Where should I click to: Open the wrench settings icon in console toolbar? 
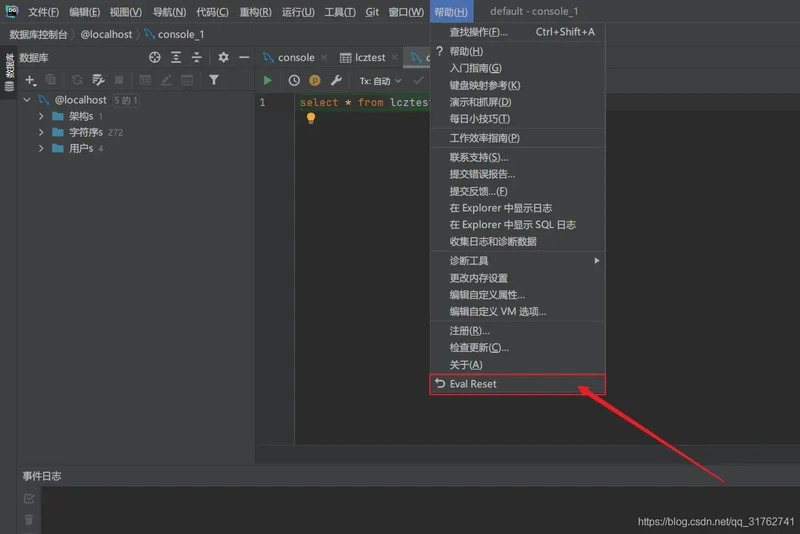pyautogui.click(x=336, y=81)
